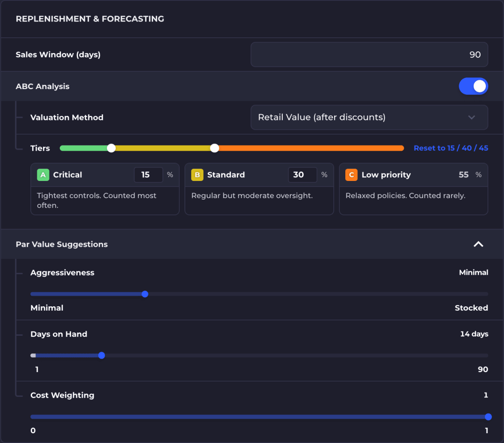Click the '14 days' value text
Image resolution: width=504 pixels, height=443 pixels.
tap(474, 334)
